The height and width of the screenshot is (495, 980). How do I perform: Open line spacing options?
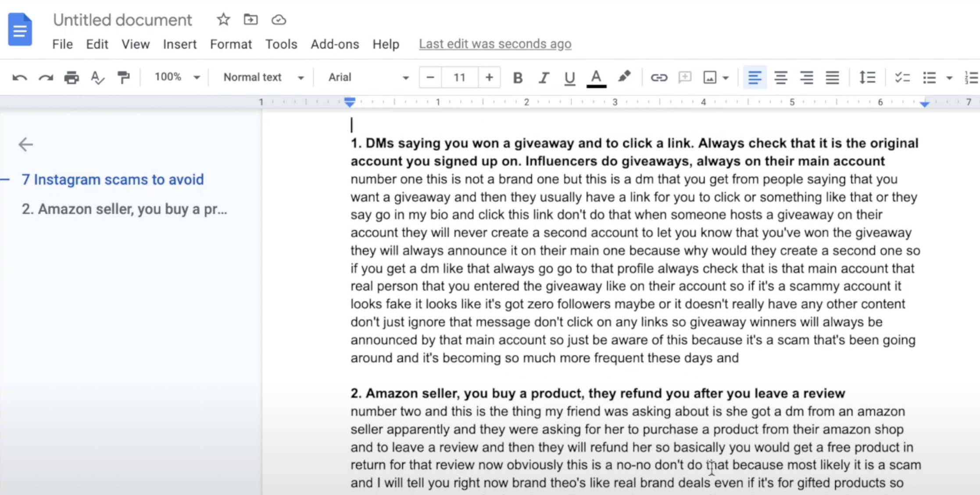867,78
